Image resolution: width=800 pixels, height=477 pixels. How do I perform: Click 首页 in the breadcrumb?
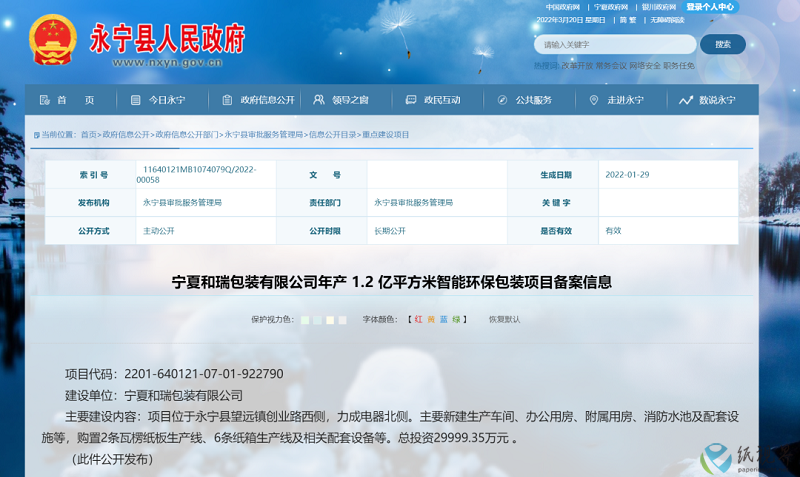[x=89, y=135]
